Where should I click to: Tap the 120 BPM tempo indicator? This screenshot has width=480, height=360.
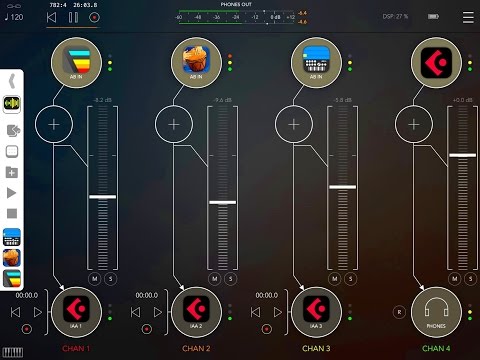(x=14, y=17)
